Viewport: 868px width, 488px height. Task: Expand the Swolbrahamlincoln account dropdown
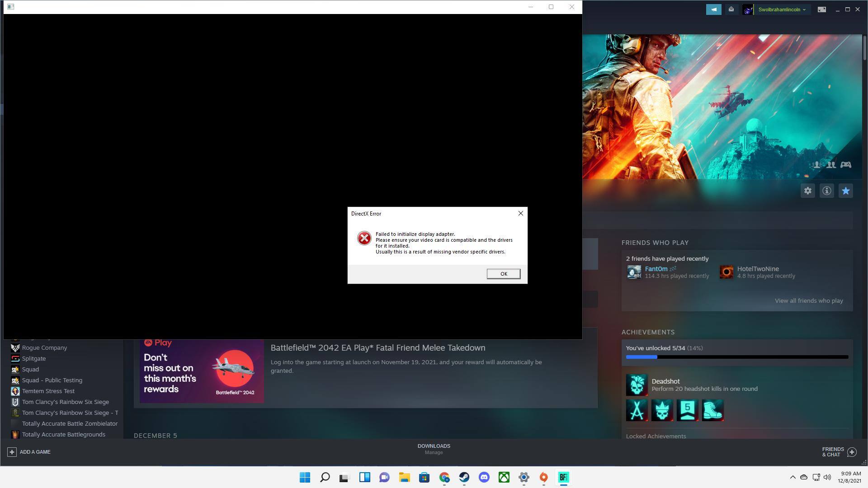coord(782,9)
